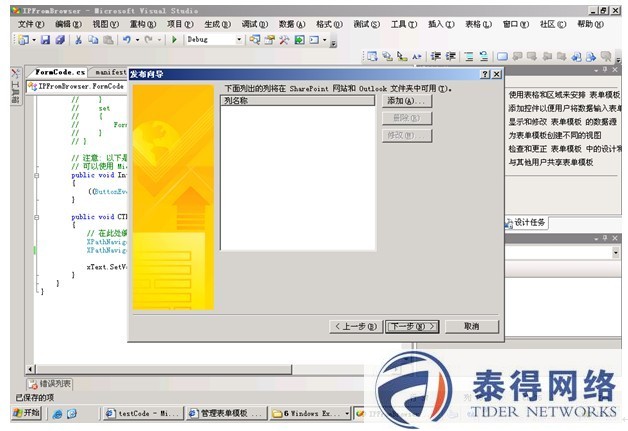Image resolution: width=628 pixels, height=431 pixels.
Task: Click the 下一步(N) next button
Action: [412, 326]
